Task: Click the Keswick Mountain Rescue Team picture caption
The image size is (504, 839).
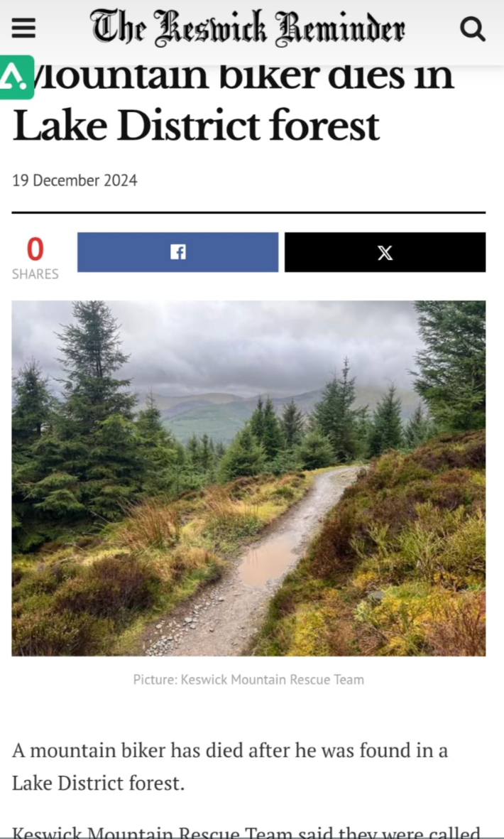Action: [248, 680]
